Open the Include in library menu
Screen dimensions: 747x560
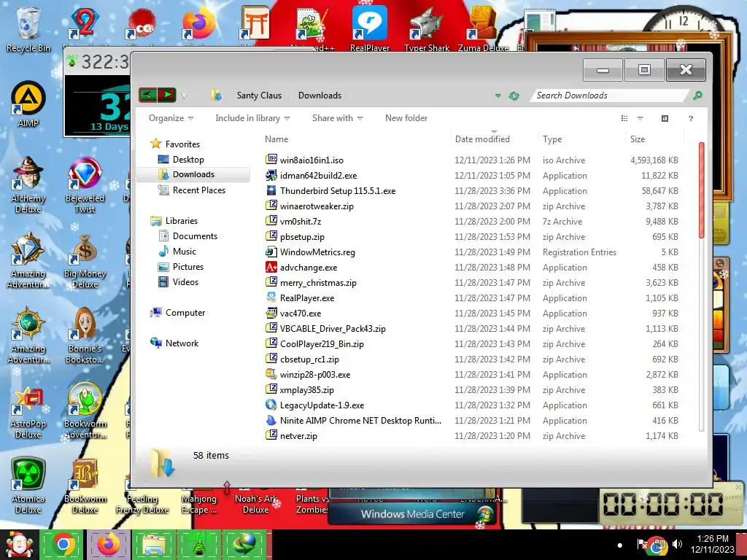tap(252, 118)
